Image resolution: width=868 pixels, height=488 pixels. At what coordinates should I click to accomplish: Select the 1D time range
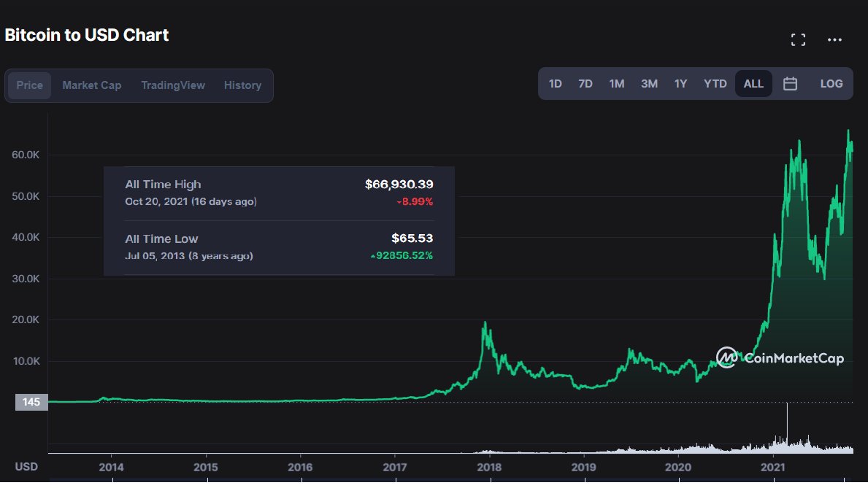pos(556,84)
